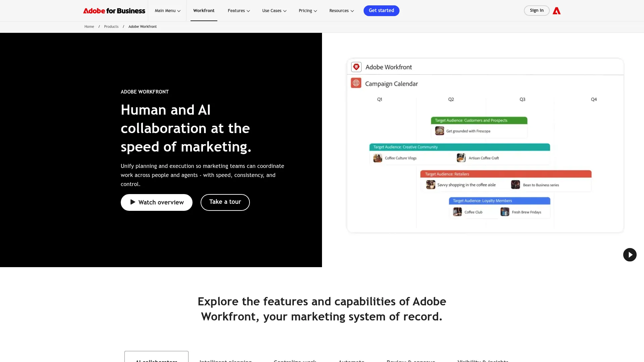The image size is (644, 362).
Task: Click the Get grounded with Frescopa thumbnail
Action: pos(439,131)
